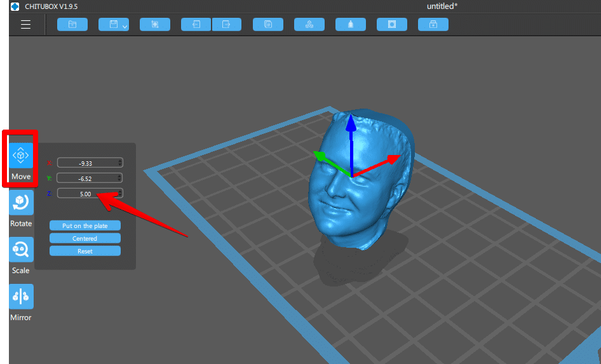Click the CHITUBOX application logo icon
601x364 pixels.
coord(15,6)
